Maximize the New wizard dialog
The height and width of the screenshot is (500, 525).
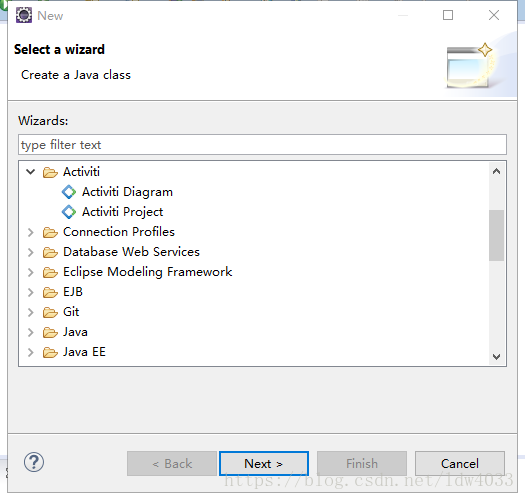click(448, 15)
